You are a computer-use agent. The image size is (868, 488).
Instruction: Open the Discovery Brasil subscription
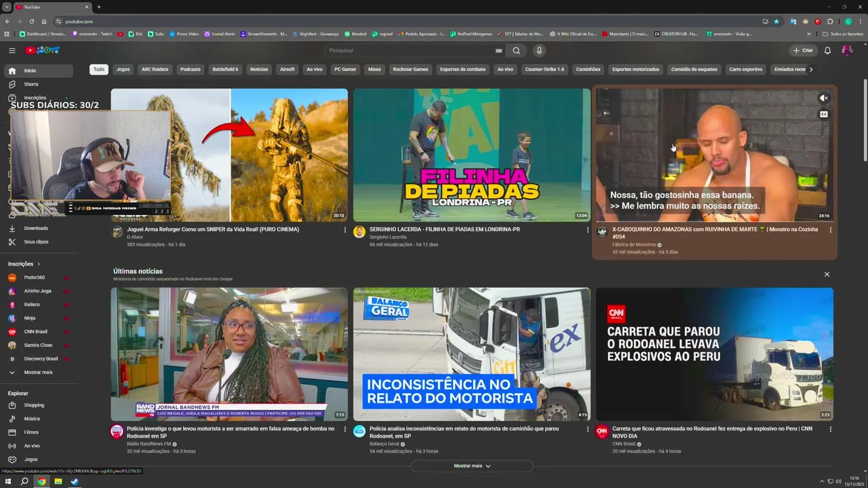click(38, 359)
